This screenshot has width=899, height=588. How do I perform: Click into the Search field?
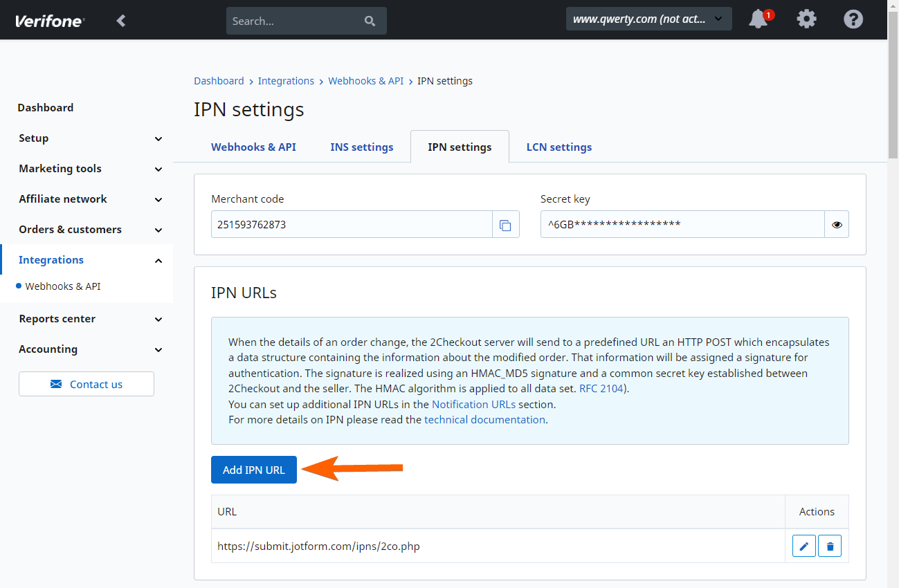coord(294,21)
